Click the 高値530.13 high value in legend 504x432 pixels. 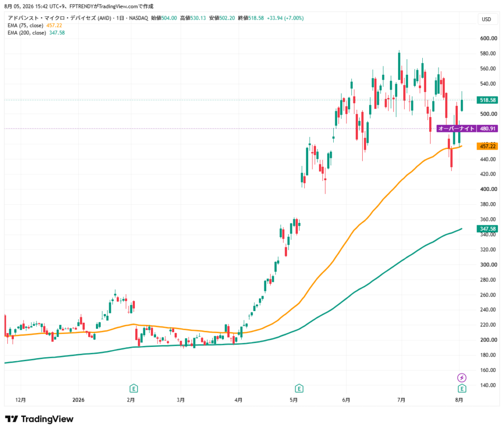193,18
